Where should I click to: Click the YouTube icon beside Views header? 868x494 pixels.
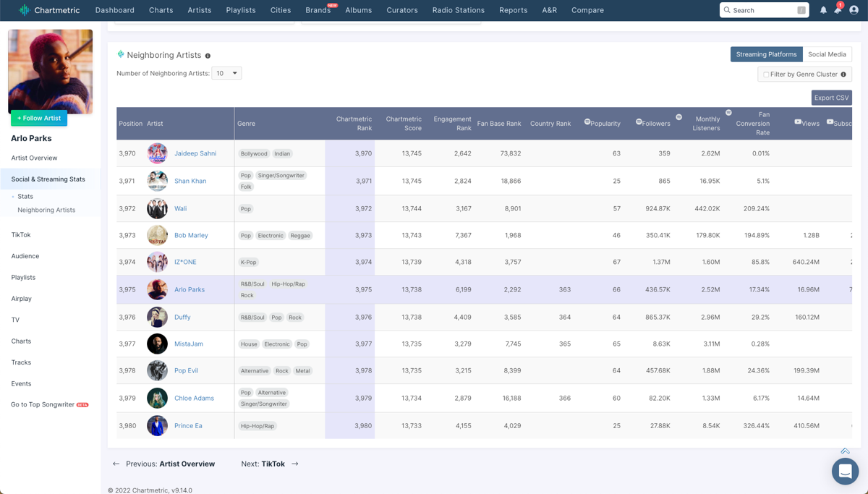click(x=798, y=122)
